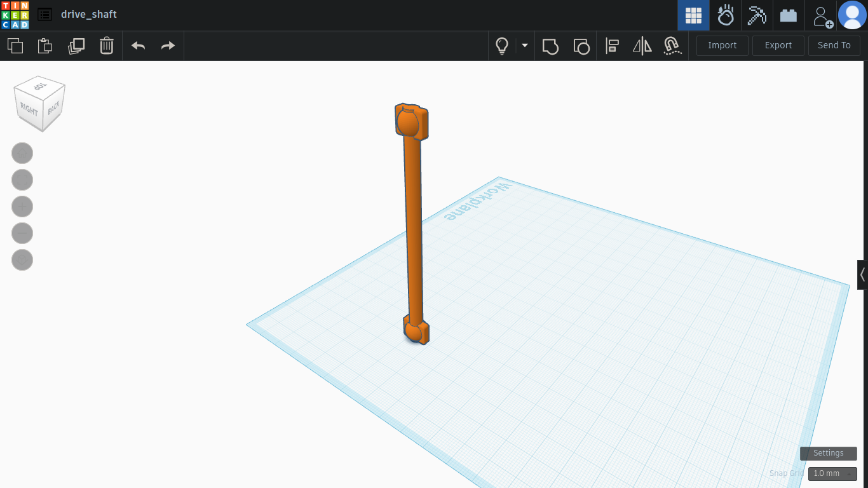Viewport: 868px width, 488px height.
Task: Toggle the perspective/orthographic view button
Action: click(22, 260)
